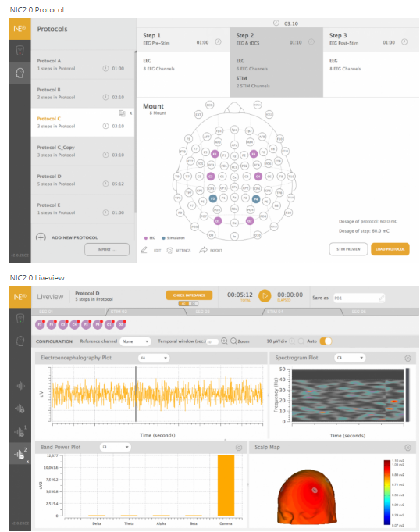The image size is (420, 532).
Task: Select head protocols icon in Protocol sidebar
Action: 20,73
